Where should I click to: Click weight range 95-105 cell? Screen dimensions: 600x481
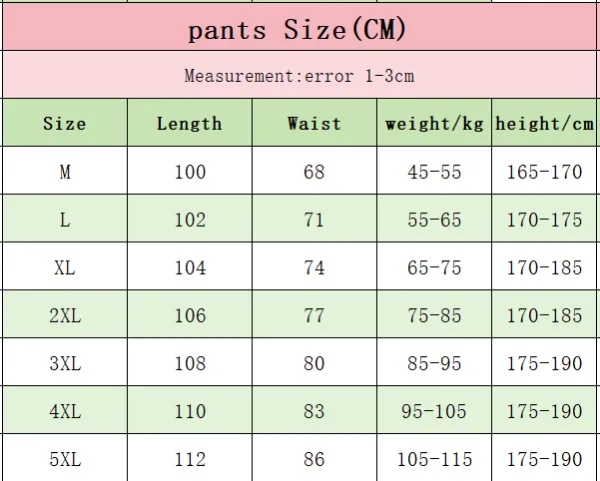(x=434, y=410)
